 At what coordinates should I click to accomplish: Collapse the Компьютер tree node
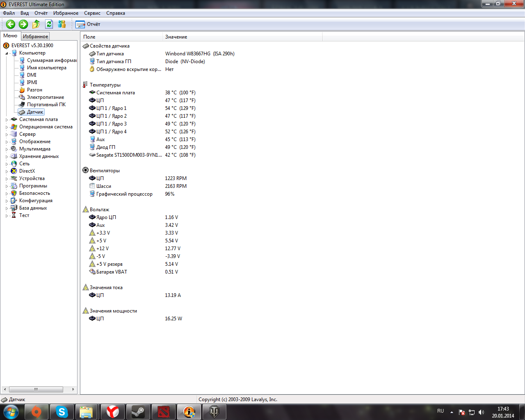click(x=7, y=53)
